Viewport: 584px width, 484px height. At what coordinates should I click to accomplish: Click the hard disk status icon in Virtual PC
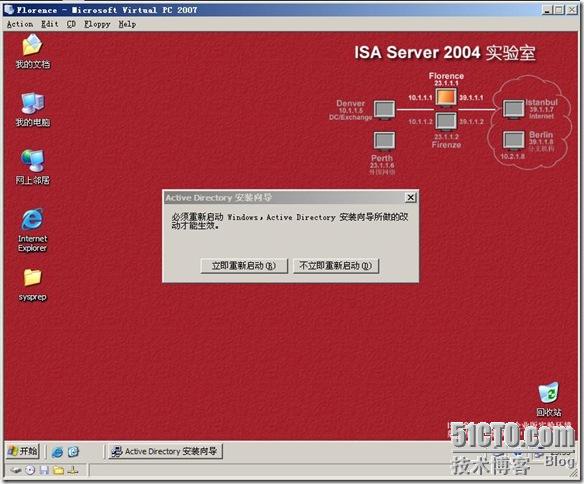(15, 471)
